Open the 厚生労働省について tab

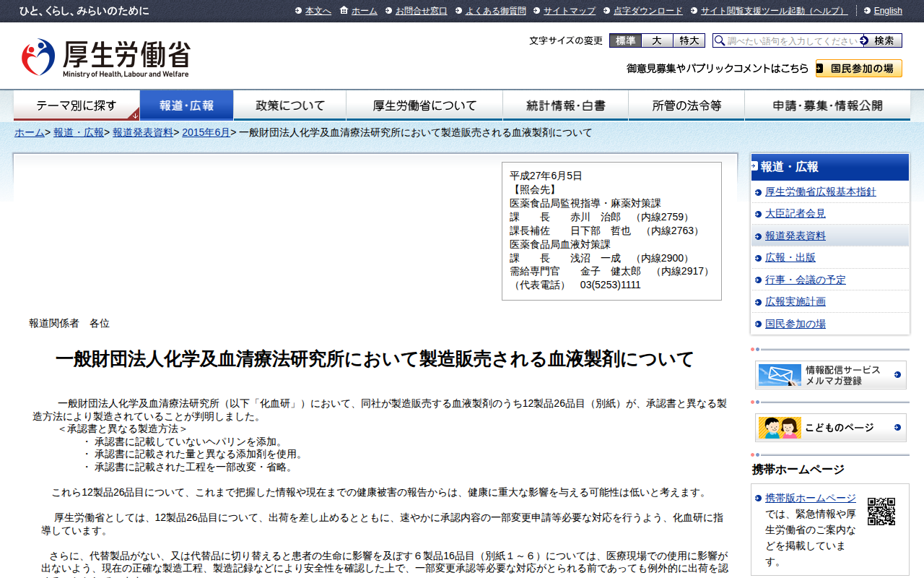tap(424, 105)
